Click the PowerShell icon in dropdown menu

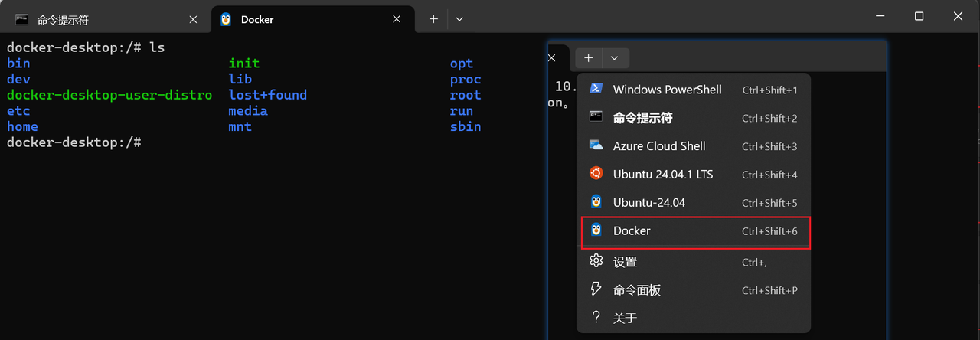(596, 89)
